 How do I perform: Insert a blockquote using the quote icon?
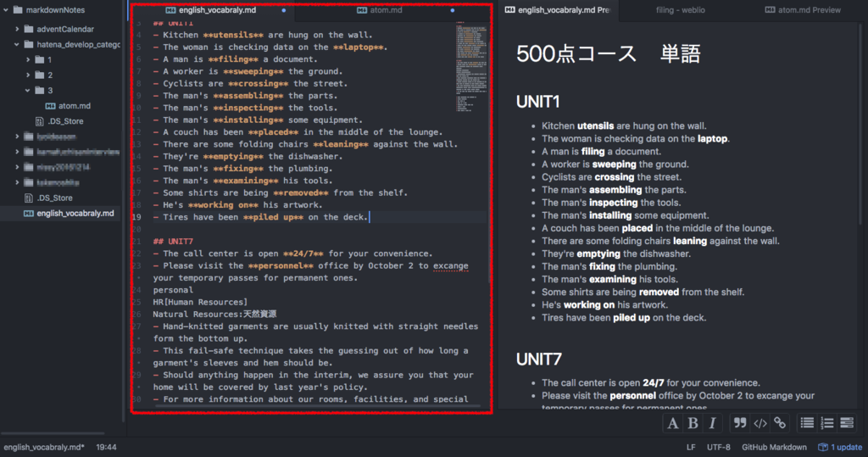739,423
